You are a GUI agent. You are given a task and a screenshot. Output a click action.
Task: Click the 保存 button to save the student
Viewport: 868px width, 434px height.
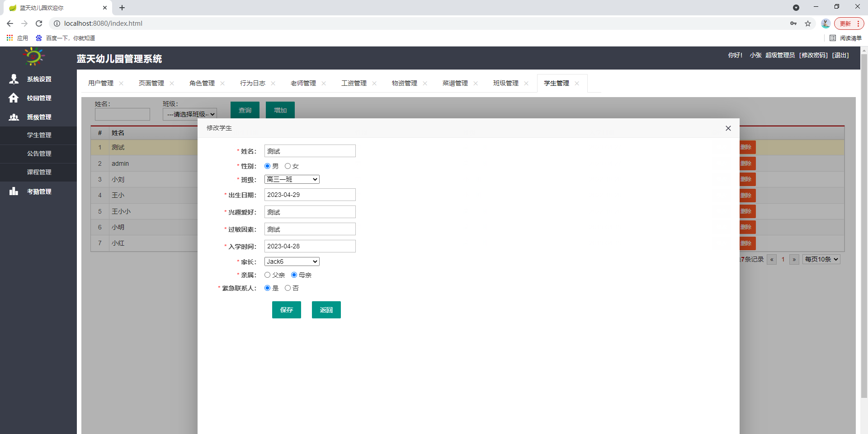click(x=286, y=310)
